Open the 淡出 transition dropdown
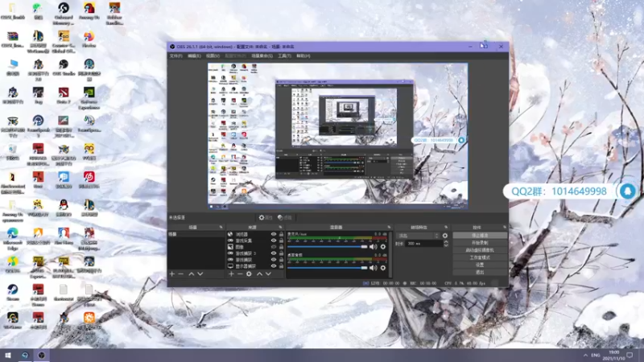 [x=417, y=236]
